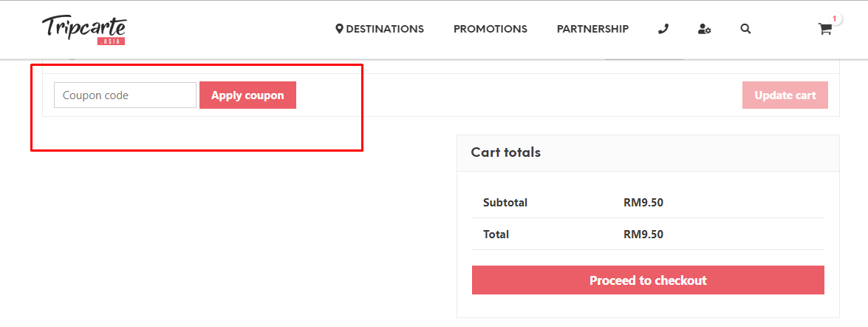Open the Partnership menu item
Viewport: 868px width, 327px height.
click(592, 29)
